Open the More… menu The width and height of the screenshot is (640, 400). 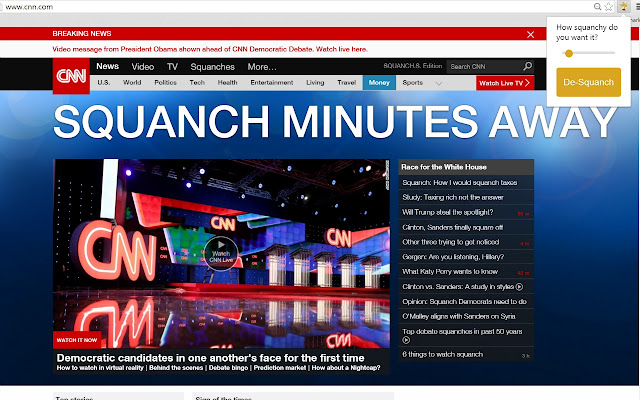[x=262, y=67]
